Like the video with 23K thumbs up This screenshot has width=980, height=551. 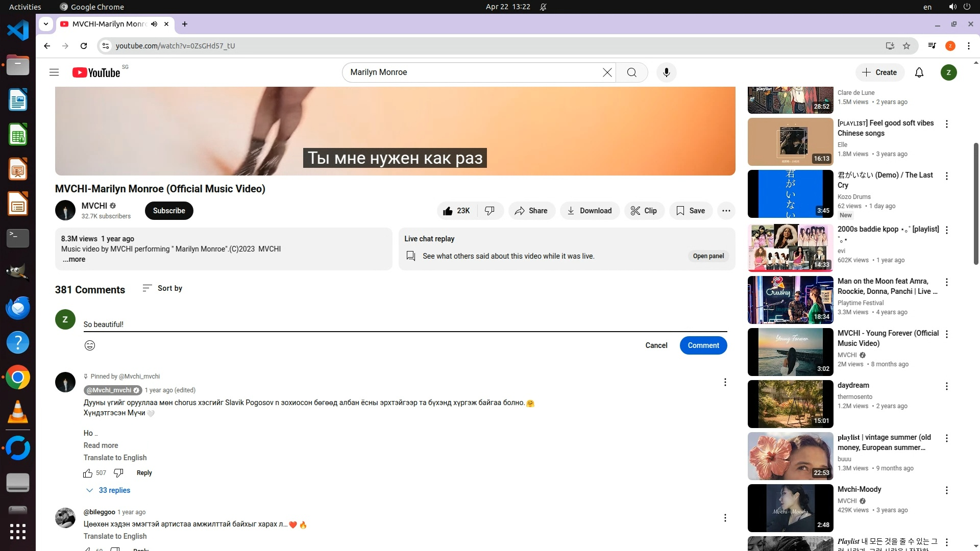point(457,211)
